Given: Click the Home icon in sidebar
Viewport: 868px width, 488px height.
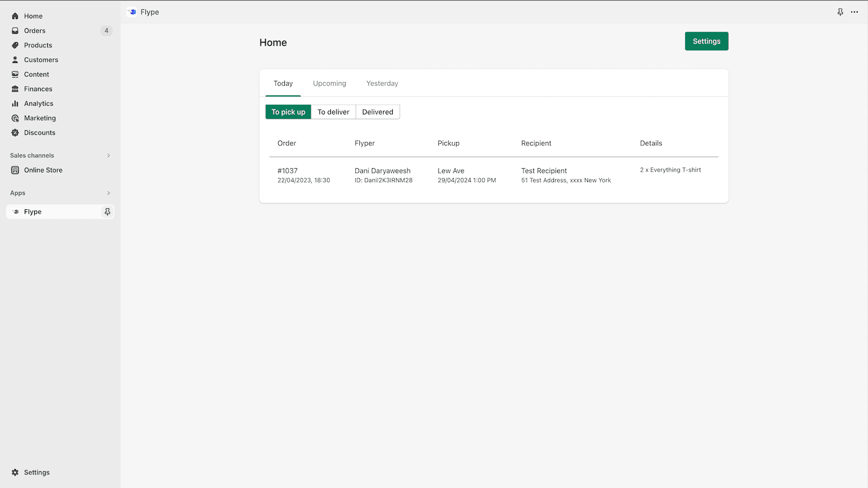Looking at the screenshot, I should (x=15, y=16).
